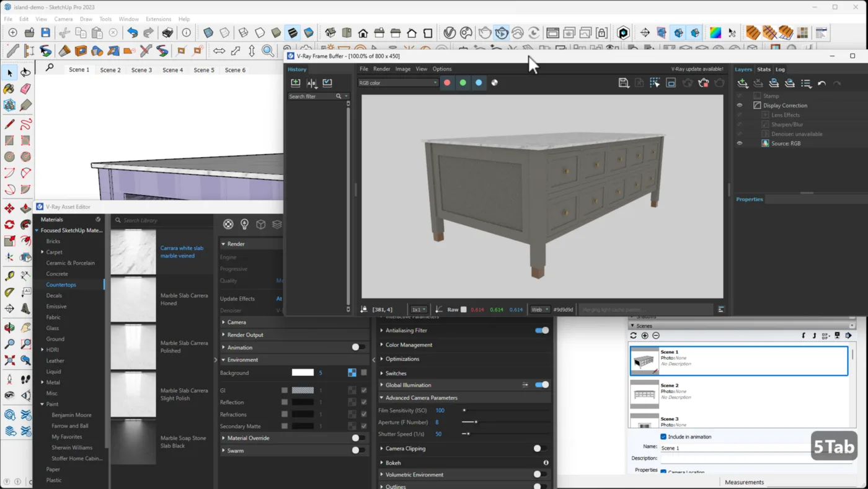Select the Scene 2 thumbnail in Scenes panel

click(644, 394)
